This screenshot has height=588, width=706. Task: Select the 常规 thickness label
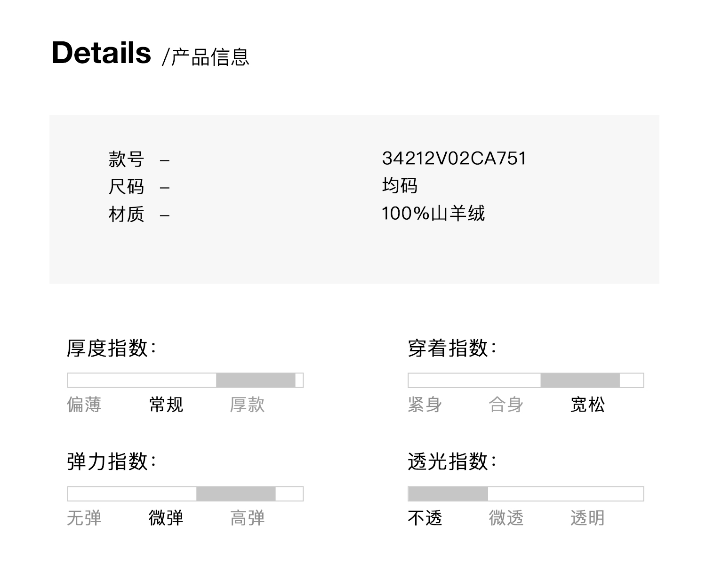click(166, 405)
